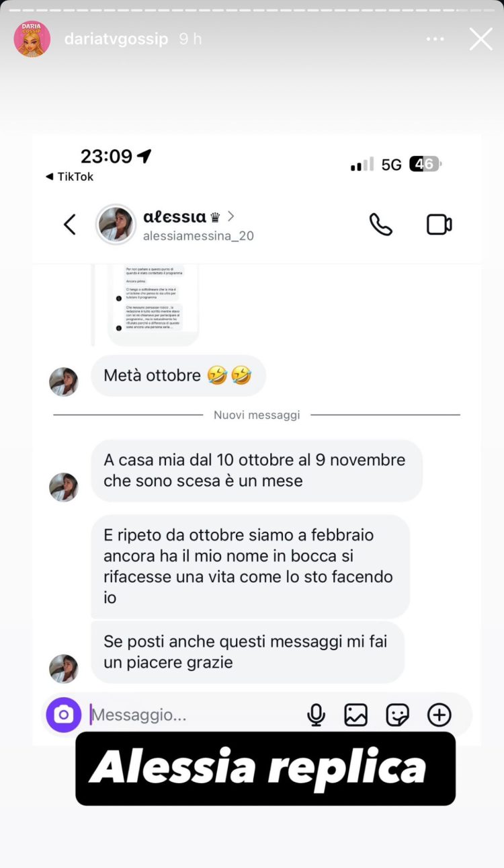
Task: Start a voice call with phone icon
Action: click(381, 225)
